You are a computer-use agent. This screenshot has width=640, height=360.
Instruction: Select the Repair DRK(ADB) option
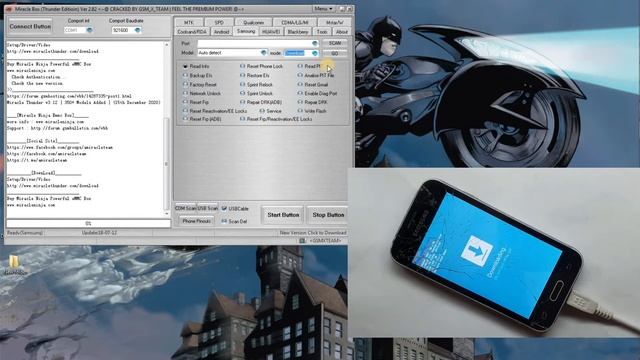pos(261,102)
